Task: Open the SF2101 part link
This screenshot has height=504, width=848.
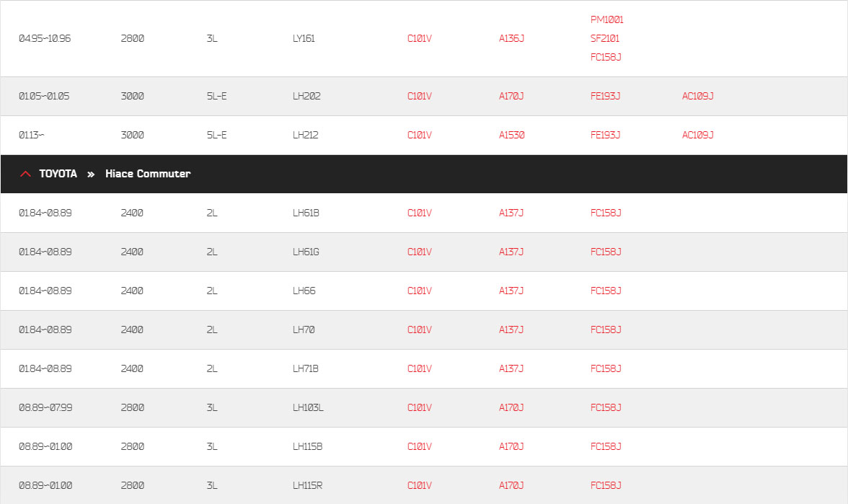Action: coord(604,38)
